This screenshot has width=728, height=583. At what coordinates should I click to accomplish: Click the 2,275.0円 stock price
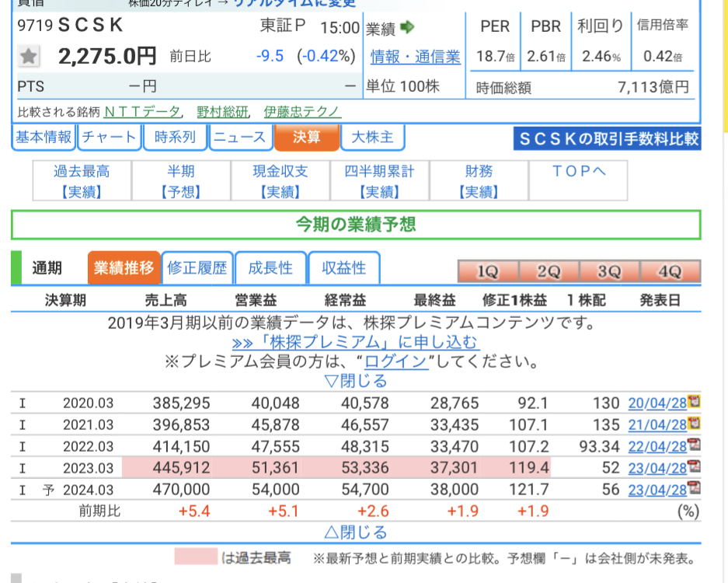pos(107,56)
